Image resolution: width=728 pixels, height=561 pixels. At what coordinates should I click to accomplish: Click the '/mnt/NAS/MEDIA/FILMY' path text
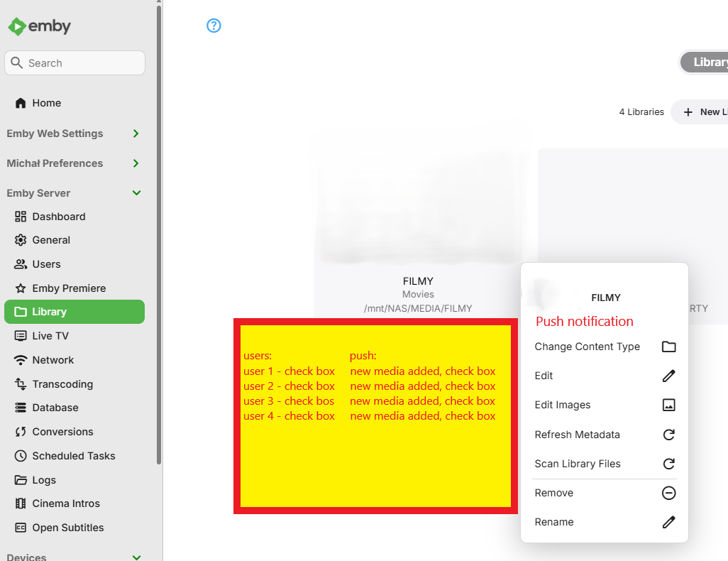tap(418, 309)
